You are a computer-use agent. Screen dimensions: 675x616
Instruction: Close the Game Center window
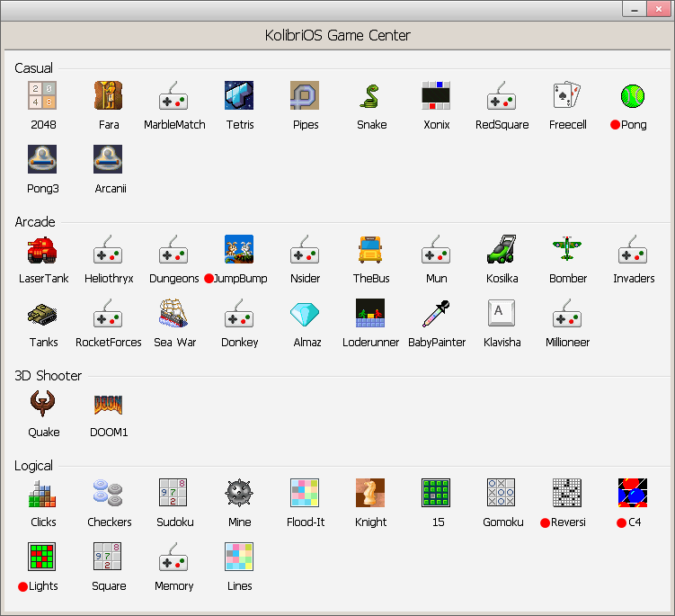[x=659, y=9]
